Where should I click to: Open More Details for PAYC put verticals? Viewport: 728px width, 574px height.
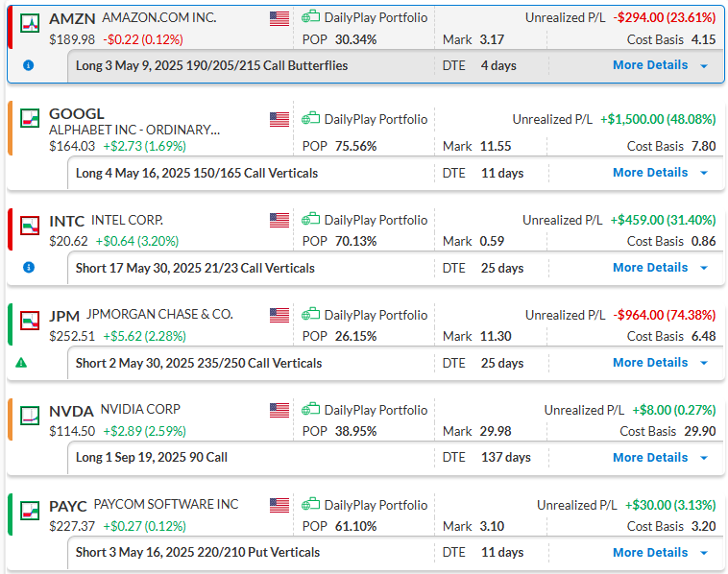(x=650, y=553)
